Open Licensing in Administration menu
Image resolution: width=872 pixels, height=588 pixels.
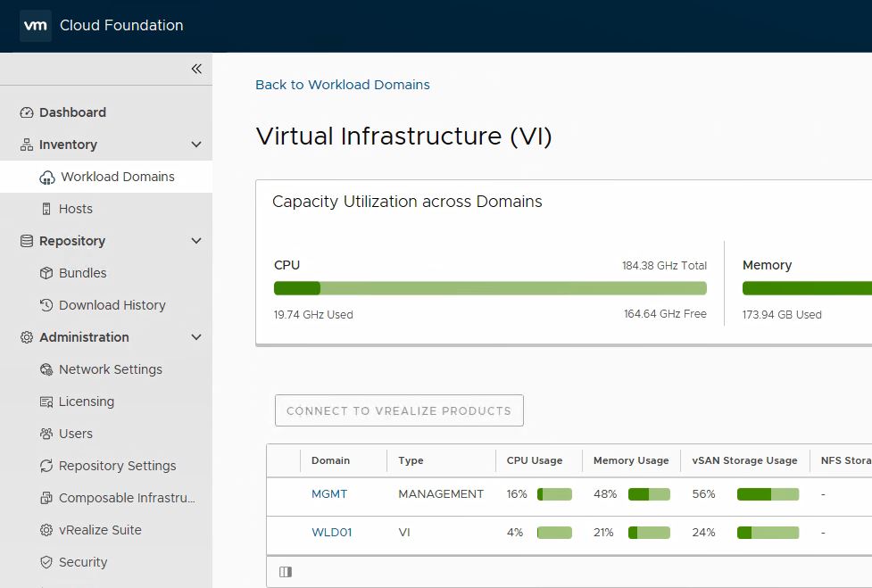86,402
